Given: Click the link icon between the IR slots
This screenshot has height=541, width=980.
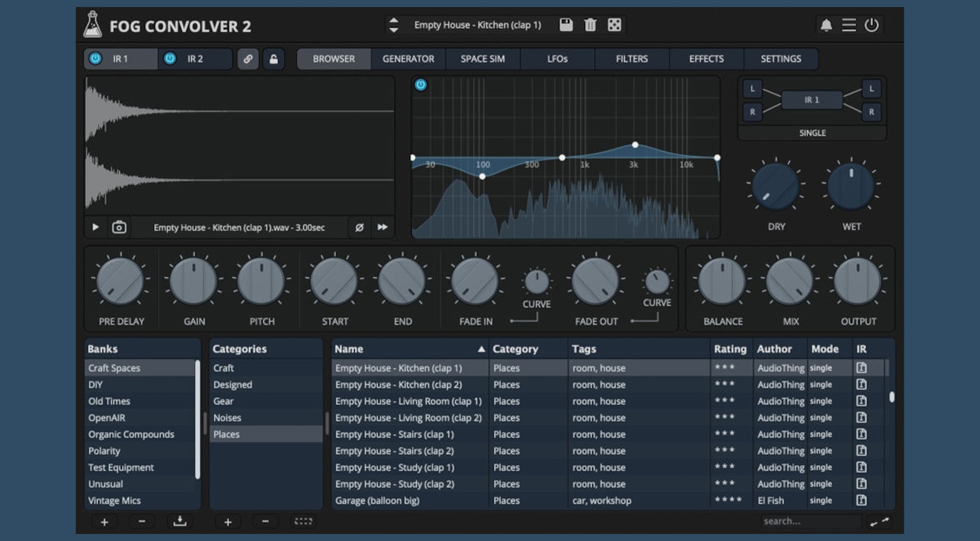Looking at the screenshot, I should [x=248, y=59].
